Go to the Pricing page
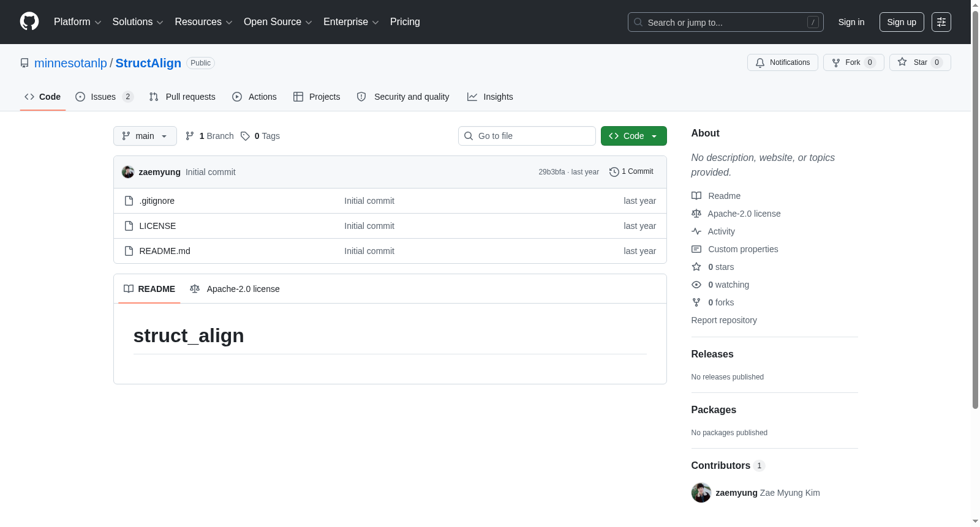Screen dimensions: 980x527 click(405, 22)
